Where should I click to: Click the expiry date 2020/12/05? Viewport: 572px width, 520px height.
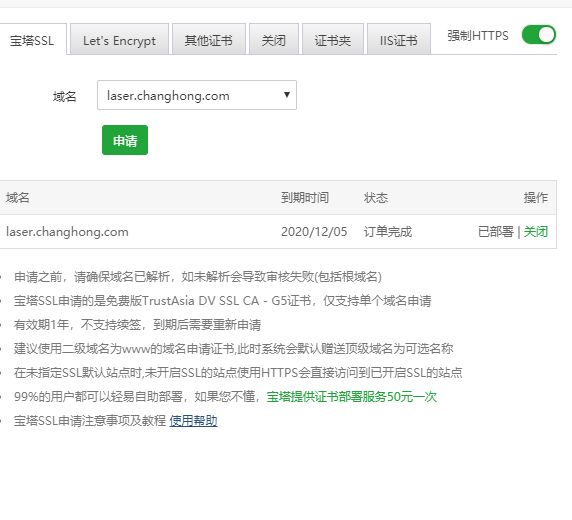pyautogui.click(x=314, y=231)
